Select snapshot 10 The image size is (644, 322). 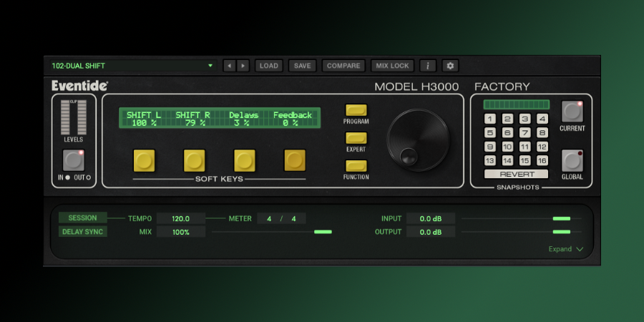click(x=507, y=147)
